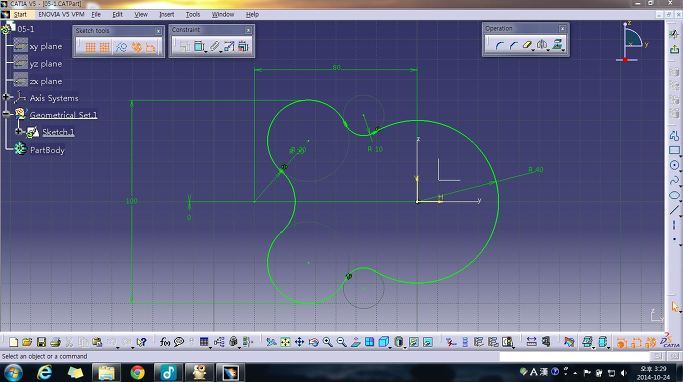Expand the Sketch.1 tree node
683x382 pixels.
click(19, 131)
